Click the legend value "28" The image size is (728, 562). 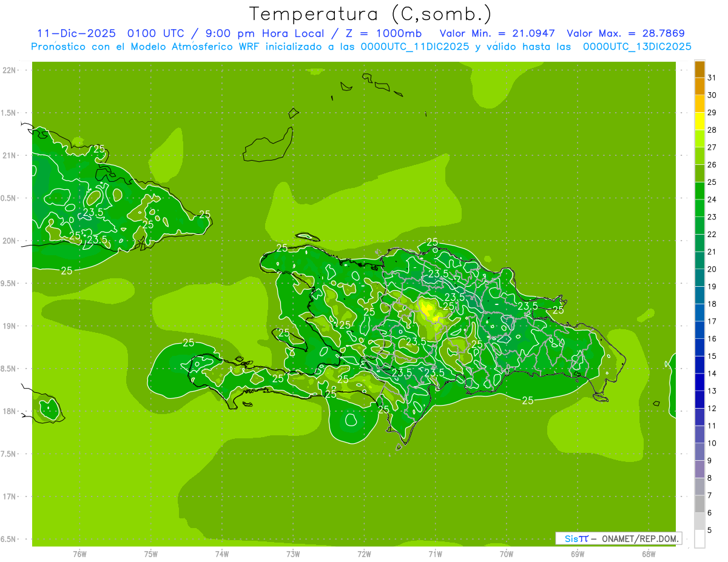pos(712,130)
